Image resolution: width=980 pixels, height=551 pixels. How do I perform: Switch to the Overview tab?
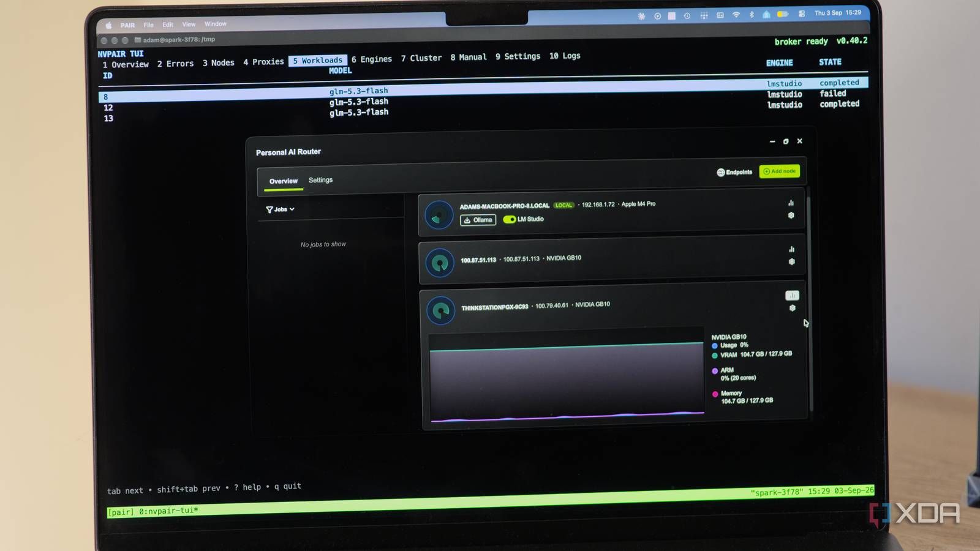click(x=284, y=181)
